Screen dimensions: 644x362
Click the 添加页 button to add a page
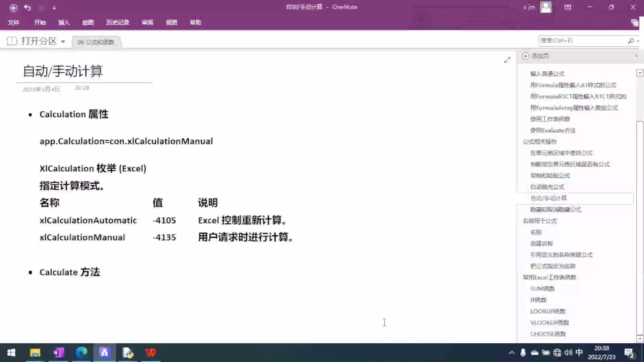tap(535, 56)
